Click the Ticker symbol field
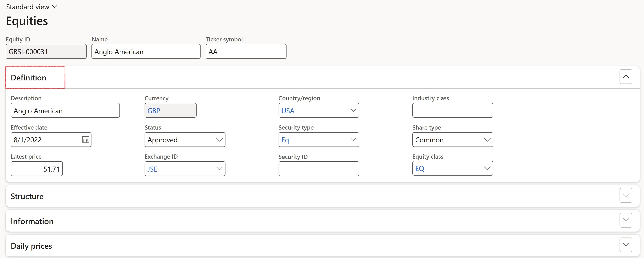 (x=246, y=52)
